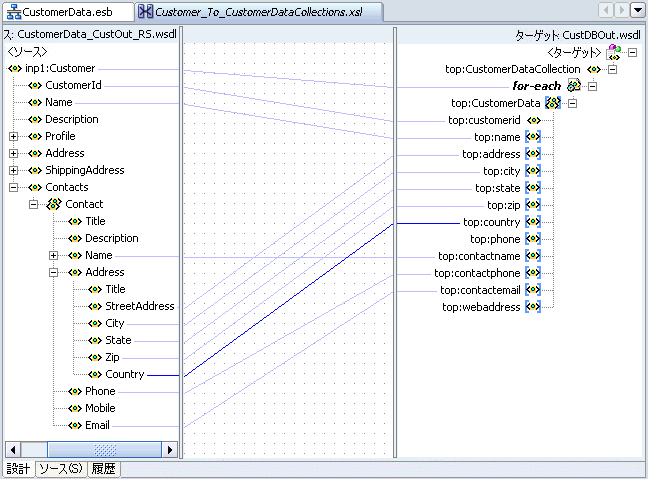Click the top:zip element icon
Screen dimensions: 648x479
533,205
